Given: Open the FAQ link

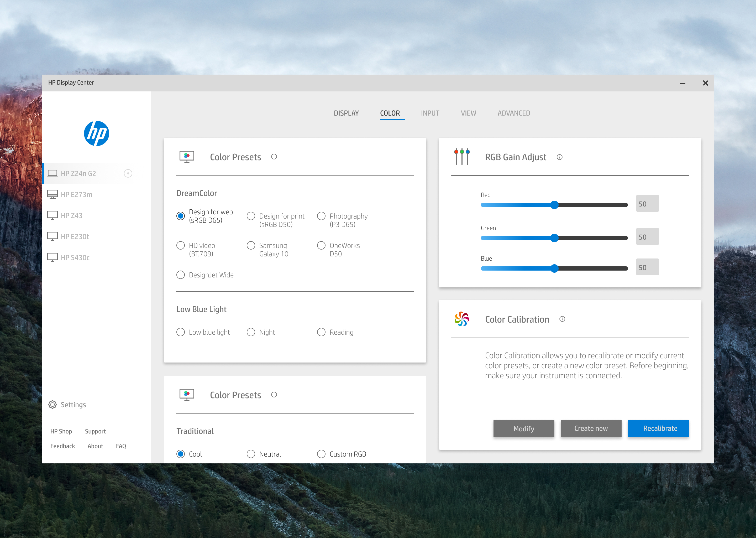Looking at the screenshot, I should click(121, 446).
